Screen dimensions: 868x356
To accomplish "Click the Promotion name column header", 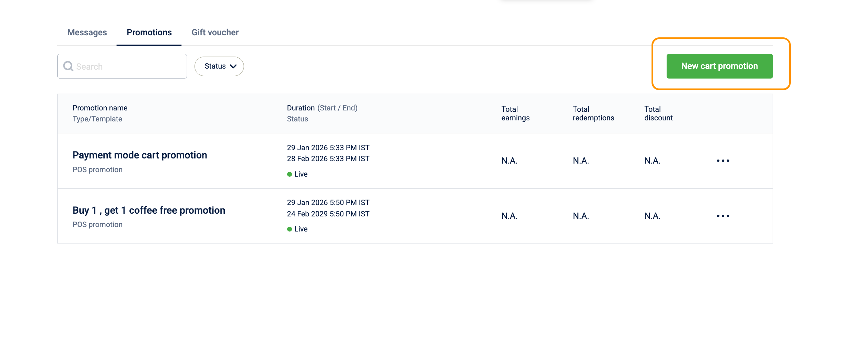I will [x=100, y=108].
